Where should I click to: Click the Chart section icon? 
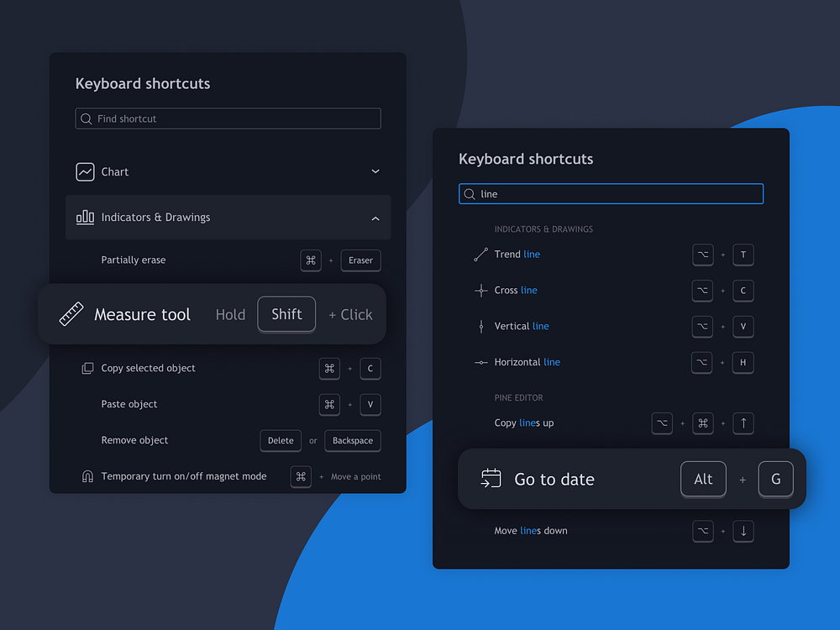click(x=85, y=171)
